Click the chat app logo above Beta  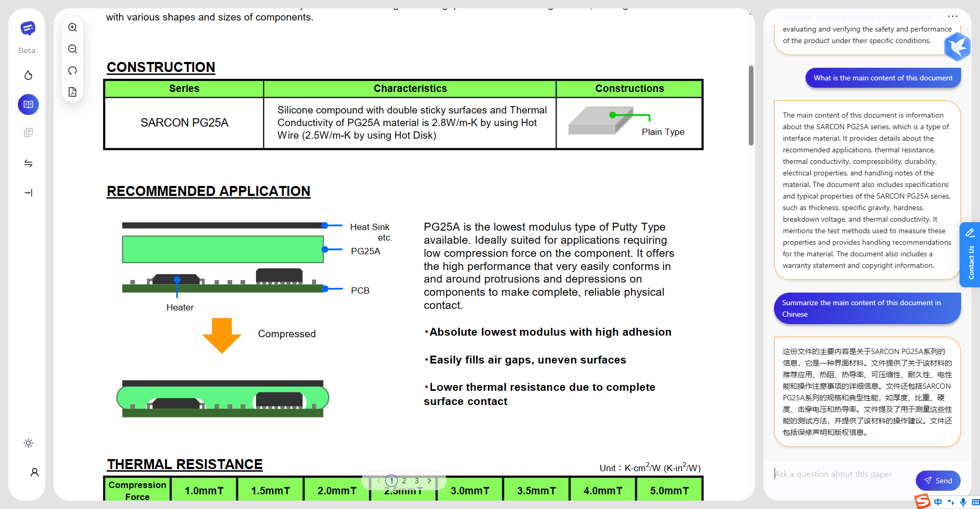pyautogui.click(x=27, y=28)
